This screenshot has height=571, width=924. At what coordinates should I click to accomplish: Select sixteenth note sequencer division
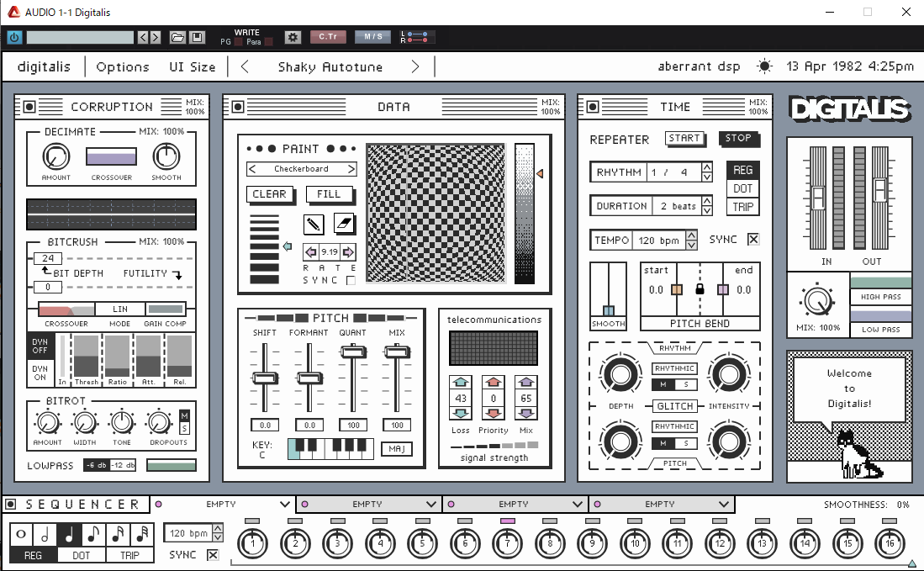pyautogui.click(x=117, y=535)
